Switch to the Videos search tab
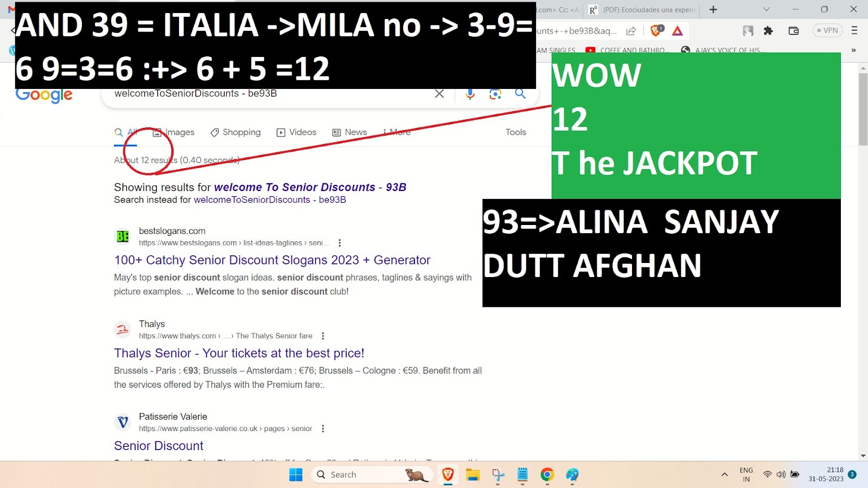The image size is (868, 488). pos(296,132)
